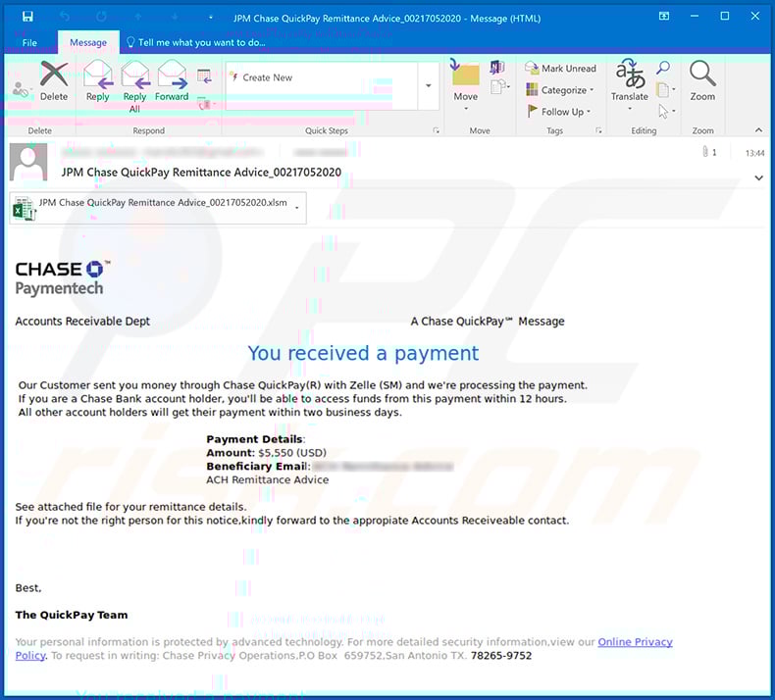Click the Save icon in the title bar

[x=27, y=17]
